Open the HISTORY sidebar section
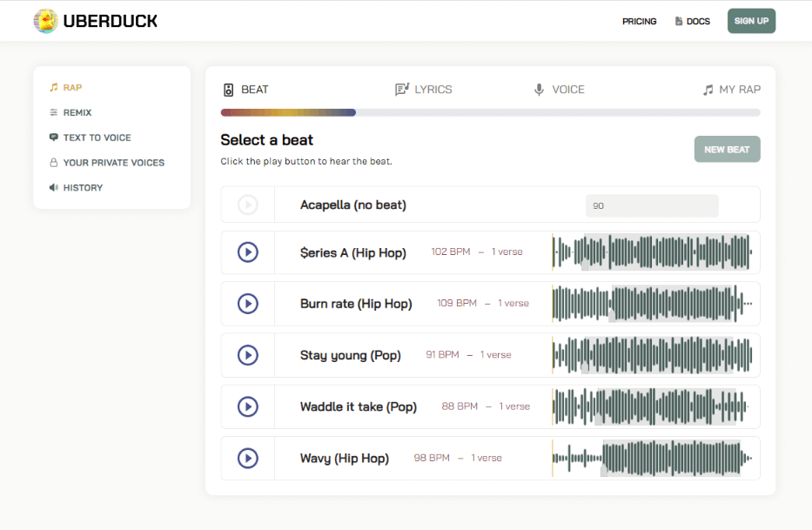812x530 pixels. (x=77, y=187)
